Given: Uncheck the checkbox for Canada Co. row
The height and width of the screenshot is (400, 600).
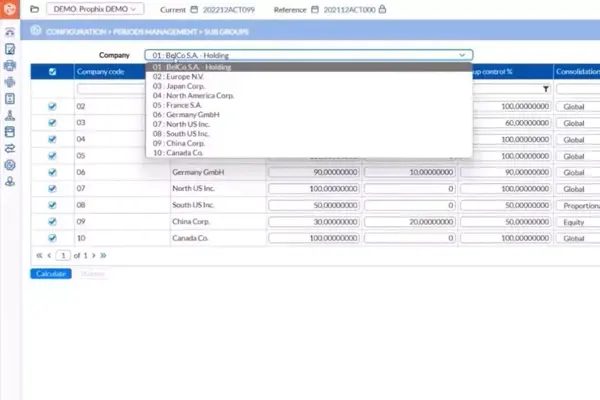Looking at the screenshot, I should pyautogui.click(x=52, y=238).
